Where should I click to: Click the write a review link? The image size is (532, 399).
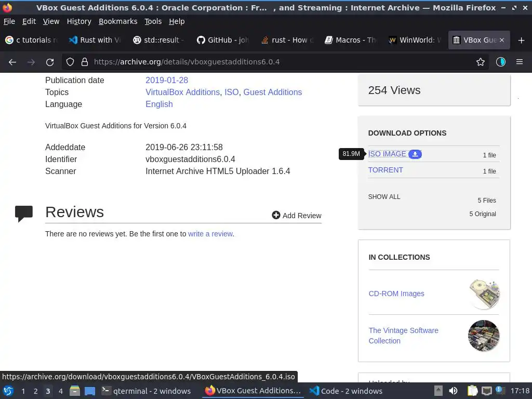point(210,234)
